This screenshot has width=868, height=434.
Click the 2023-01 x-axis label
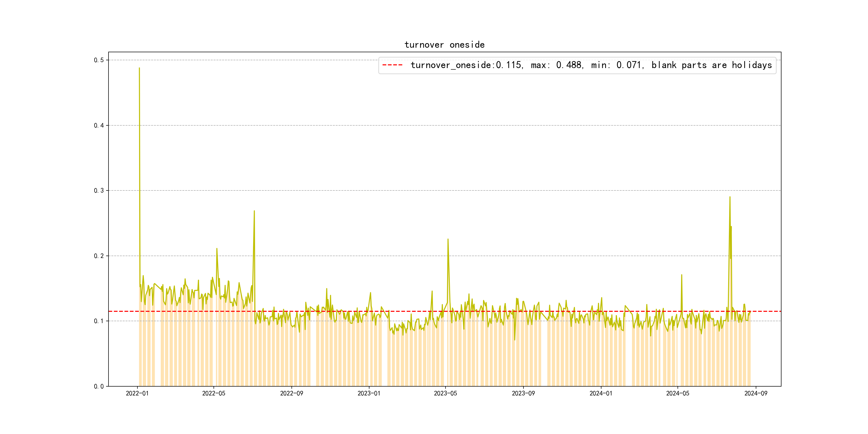pyautogui.click(x=369, y=393)
